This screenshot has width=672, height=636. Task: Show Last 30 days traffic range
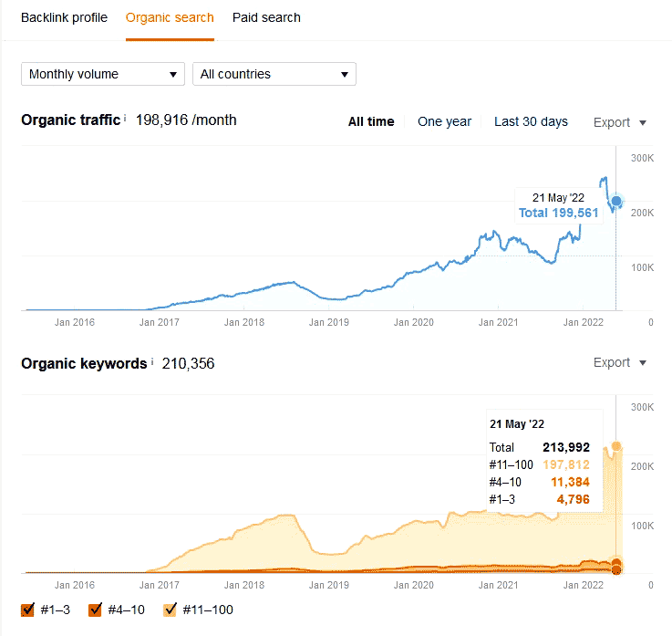(531, 121)
